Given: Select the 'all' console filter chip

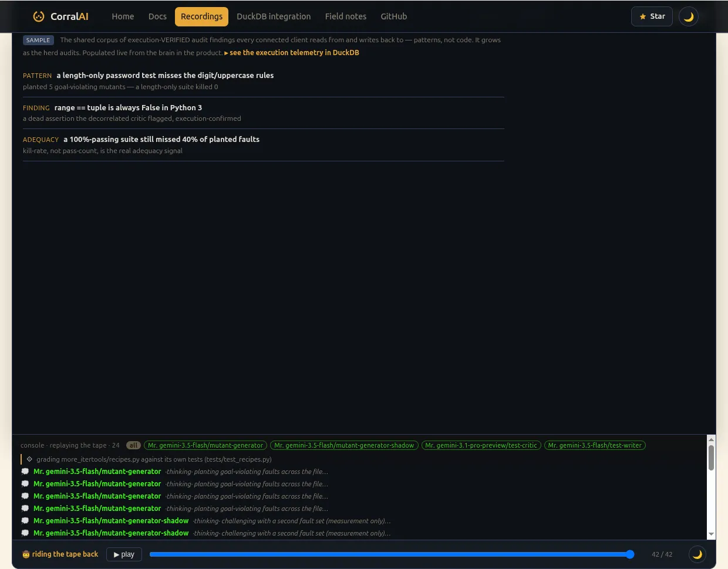Looking at the screenshot, I should [x=133, y=445].
